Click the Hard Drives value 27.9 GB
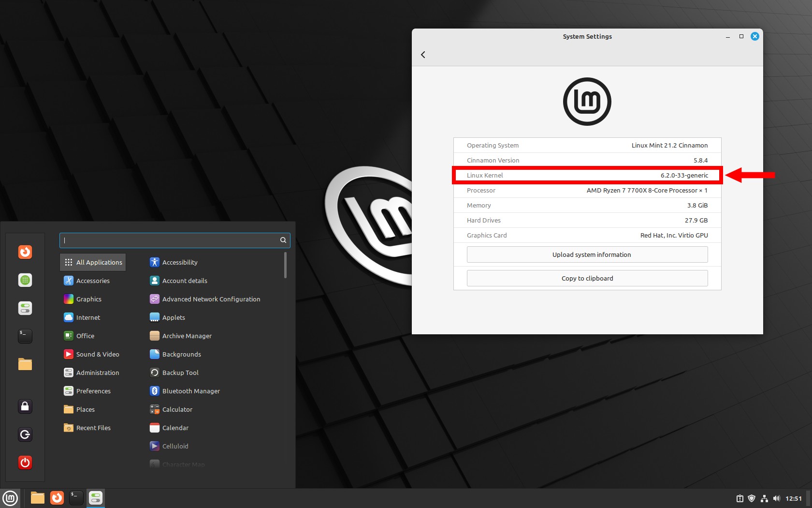812x508 pixels. tap(696, 220)
